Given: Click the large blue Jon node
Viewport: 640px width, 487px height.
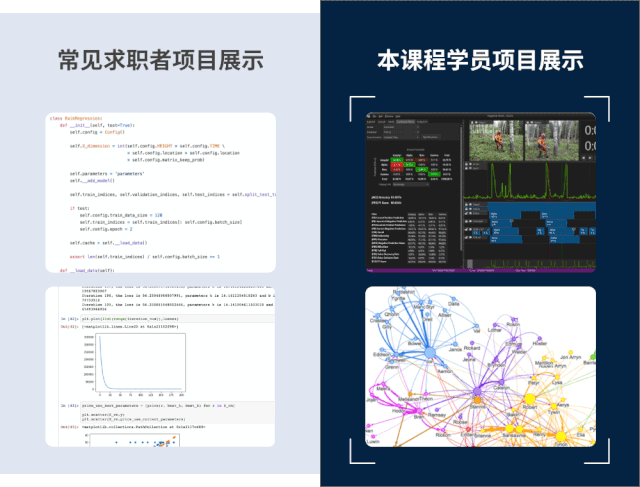Looking at the screenshot, I should pos(429,352).
